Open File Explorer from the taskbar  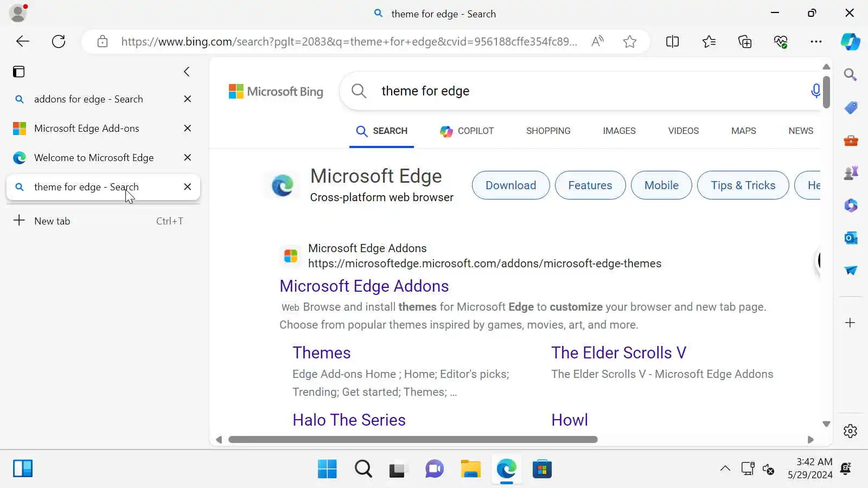point(470,469)
